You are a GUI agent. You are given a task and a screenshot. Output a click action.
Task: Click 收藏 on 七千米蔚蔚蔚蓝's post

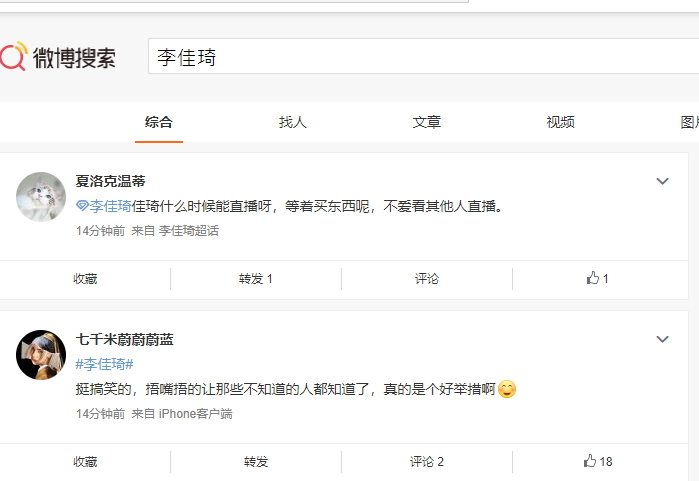tap(85, 461)
